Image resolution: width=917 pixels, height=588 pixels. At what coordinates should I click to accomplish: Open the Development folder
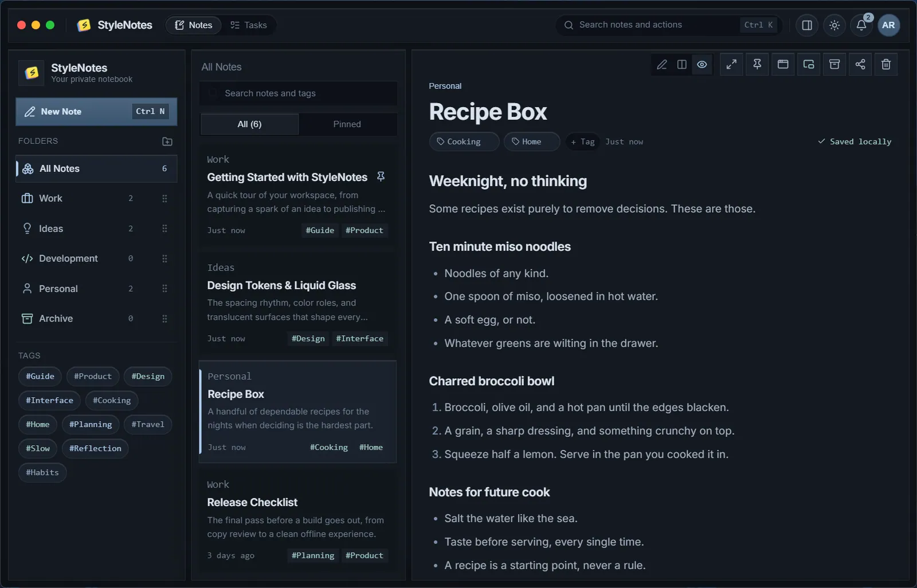(96, 259)
